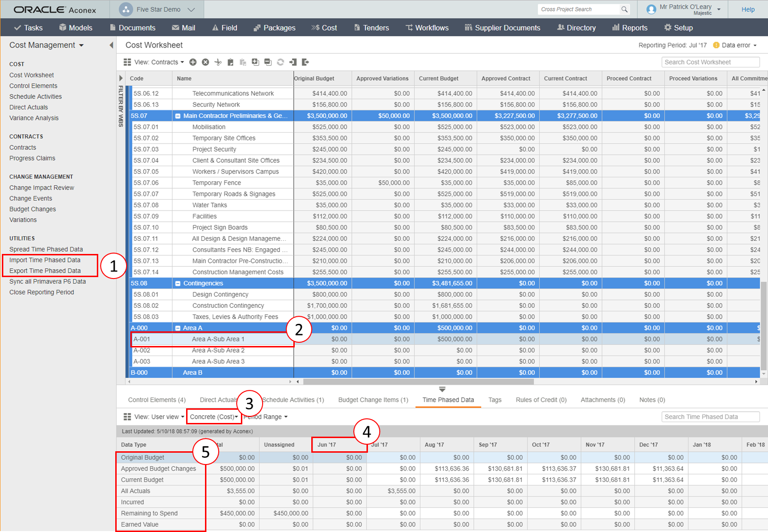
Task: Click the worksheet horizontal scrollbar thumb
Action: click(x=418, y=381)
